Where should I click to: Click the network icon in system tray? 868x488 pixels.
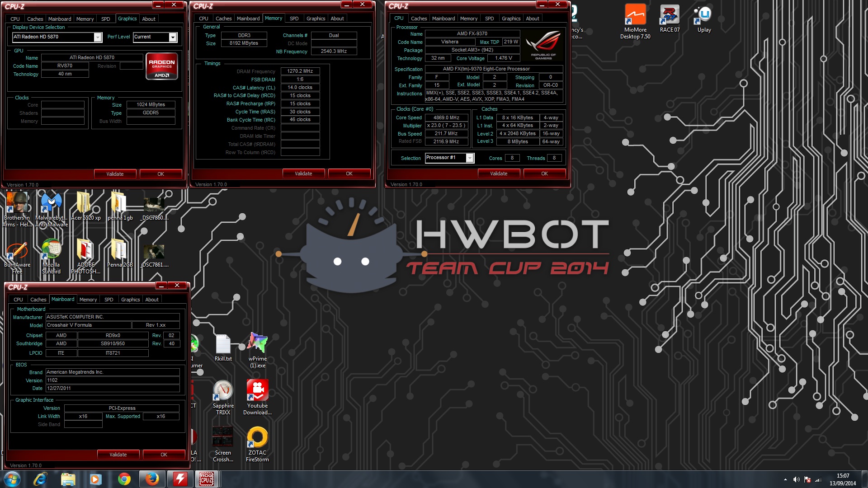[818, 479]
